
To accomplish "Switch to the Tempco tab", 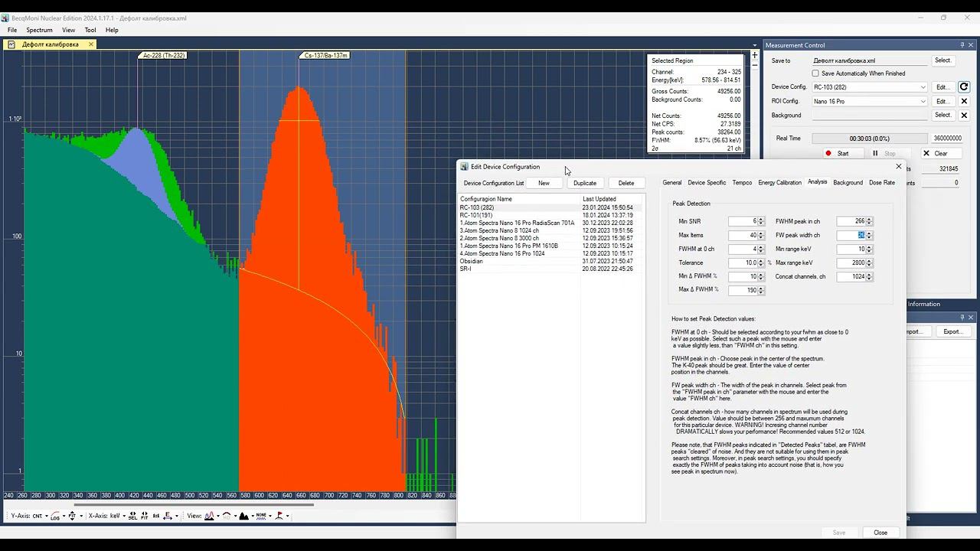I will tap(742, 183).
